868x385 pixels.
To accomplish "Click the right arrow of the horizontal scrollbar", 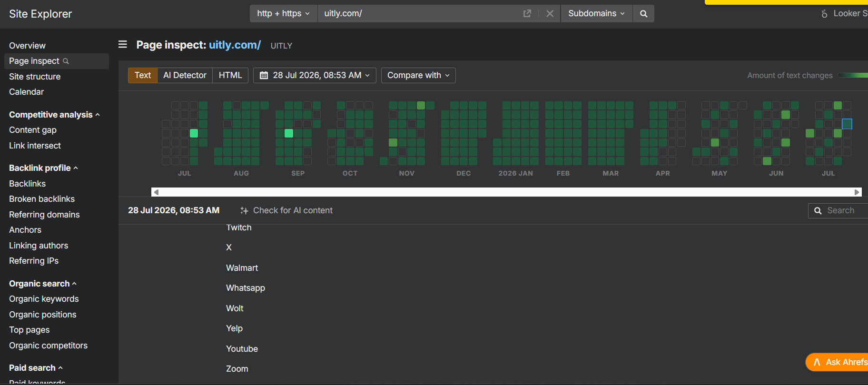I will coord(857,192).
